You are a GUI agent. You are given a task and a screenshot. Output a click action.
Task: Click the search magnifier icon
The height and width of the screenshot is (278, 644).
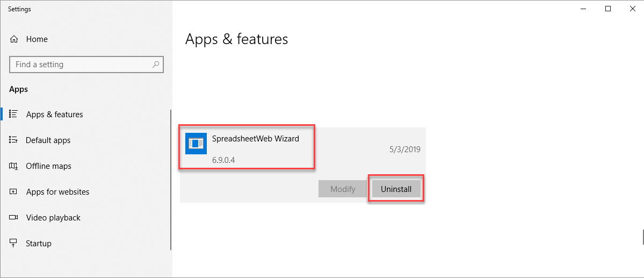[156, 65]
